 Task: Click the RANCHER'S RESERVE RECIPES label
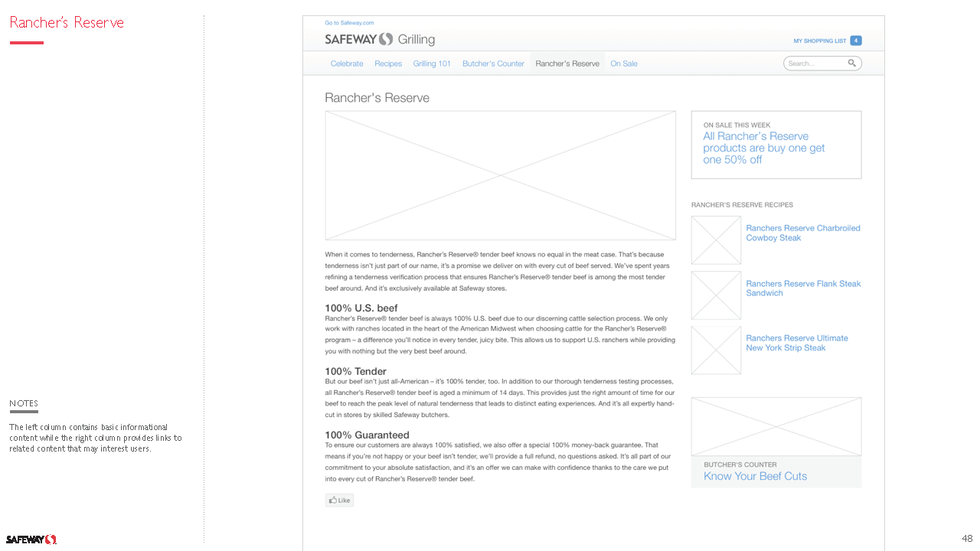coord(742,205)
